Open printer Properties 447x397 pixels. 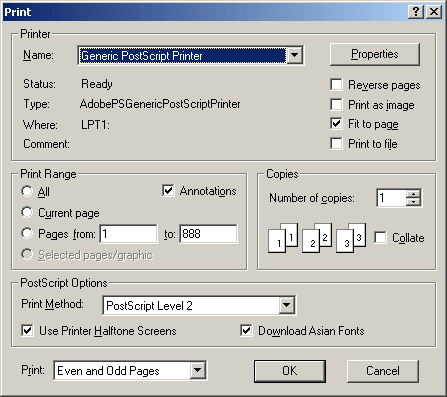pyautogui.click(x=375, y=54)
